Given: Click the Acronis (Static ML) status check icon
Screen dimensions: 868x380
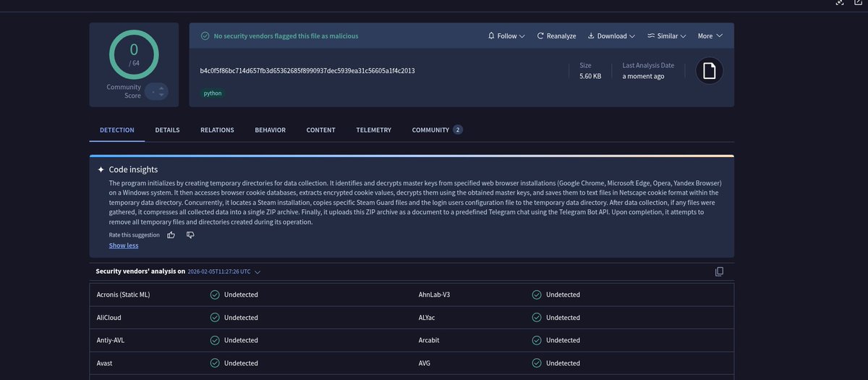Looking at the screenshot, I should click(x=215, y=295).
